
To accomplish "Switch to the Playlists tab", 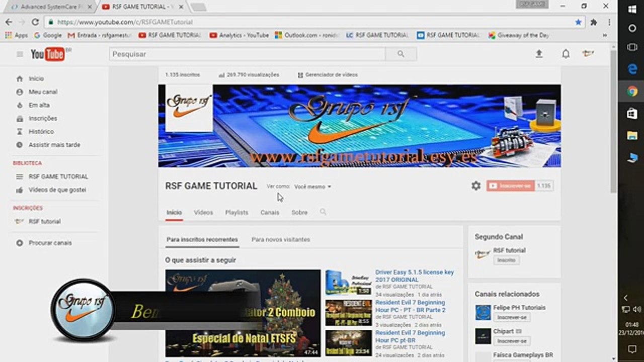I will pos(236,213).
